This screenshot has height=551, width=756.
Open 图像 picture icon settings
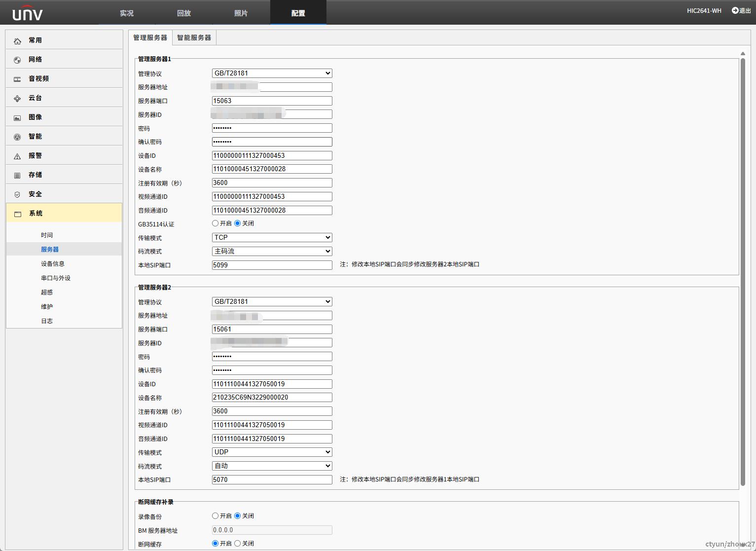pos(17,118)
